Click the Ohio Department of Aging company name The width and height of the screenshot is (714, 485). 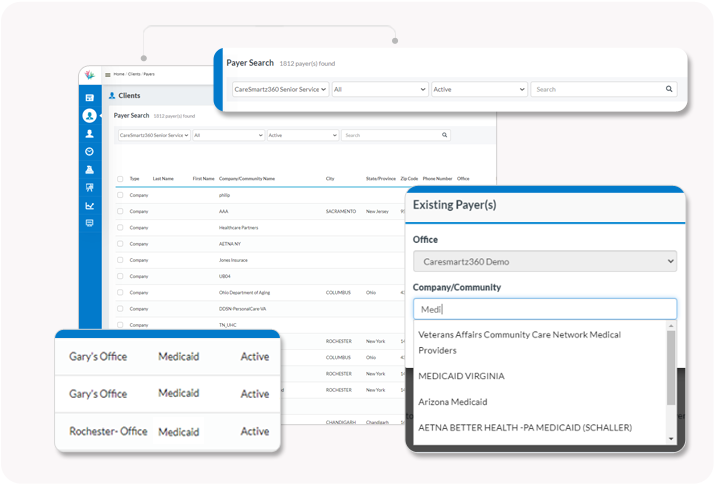tap(244, 292)
